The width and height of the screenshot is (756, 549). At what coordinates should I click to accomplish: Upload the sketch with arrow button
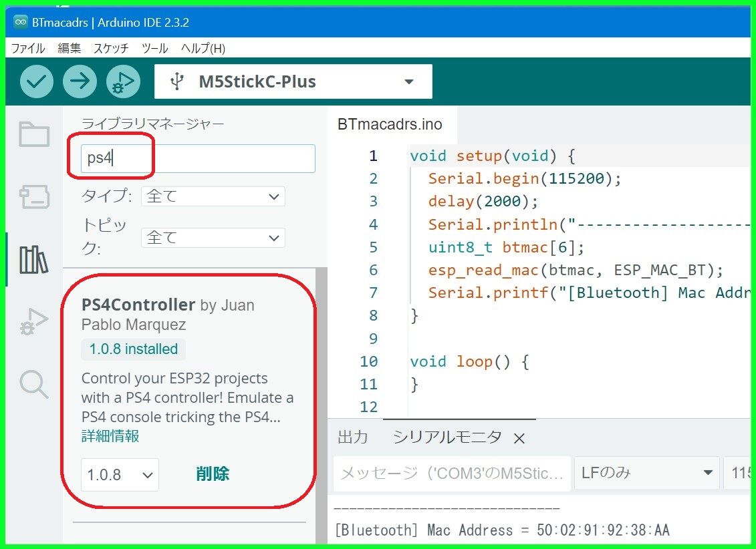click(x=80, y=81)
